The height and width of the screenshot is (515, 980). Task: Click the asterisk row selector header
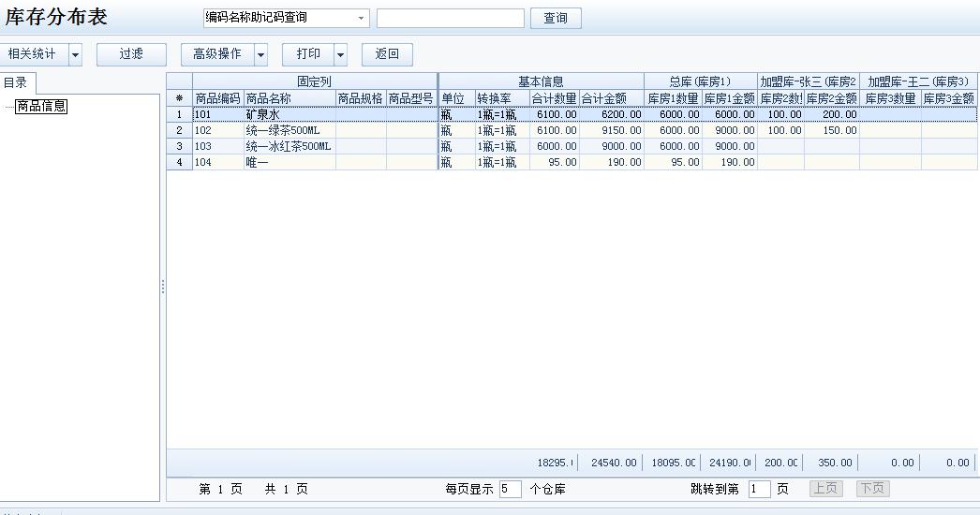coord(179,98)
